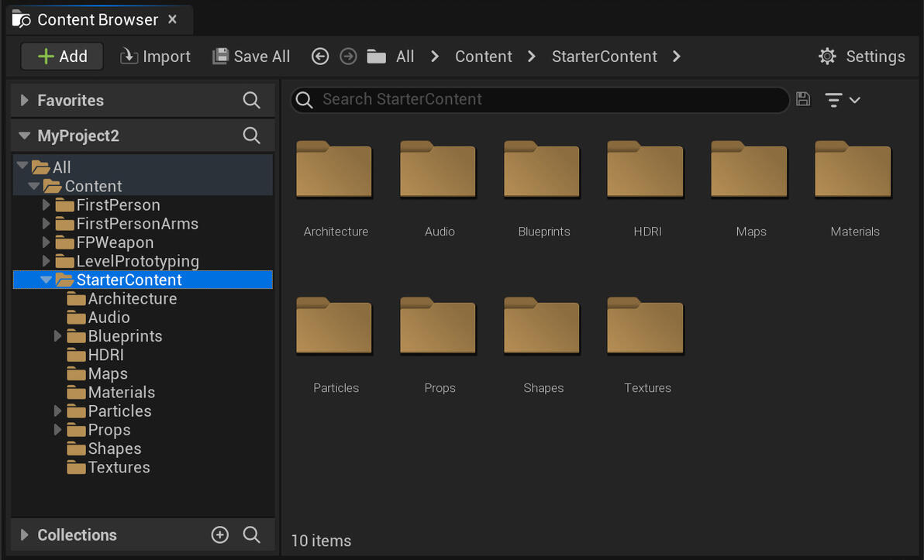Expand the Blueprints folder in tree
Image resolution: width=924 pixels, height=560 pixels.
pyautogui.click(x=57, y=336)
